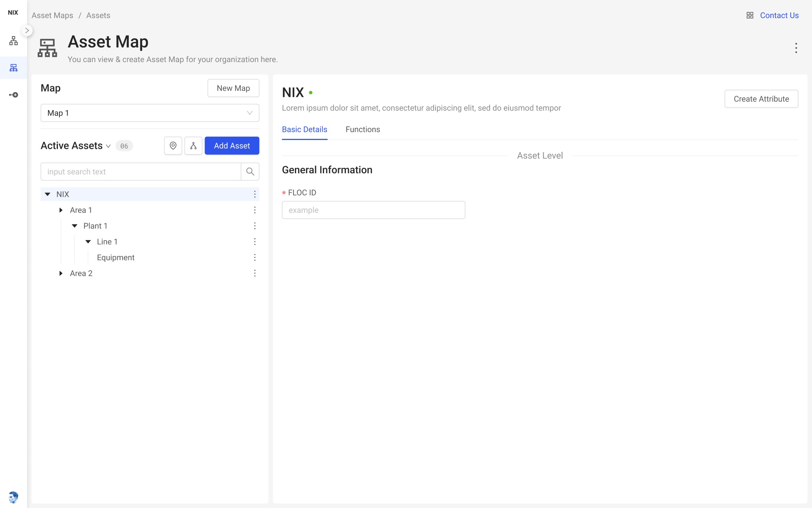Open the Map 1 dropdown
Screen dimensions: 812x508
[150, 113]
